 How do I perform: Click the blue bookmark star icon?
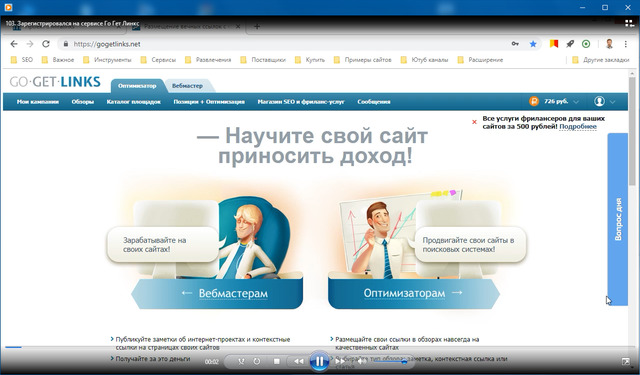[x=533, y=44]
